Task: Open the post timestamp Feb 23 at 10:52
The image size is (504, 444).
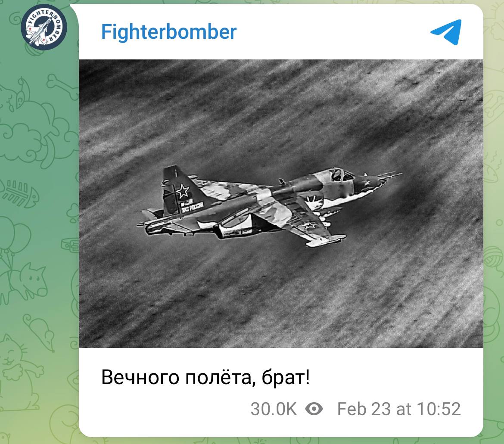Action: (399, 409)
